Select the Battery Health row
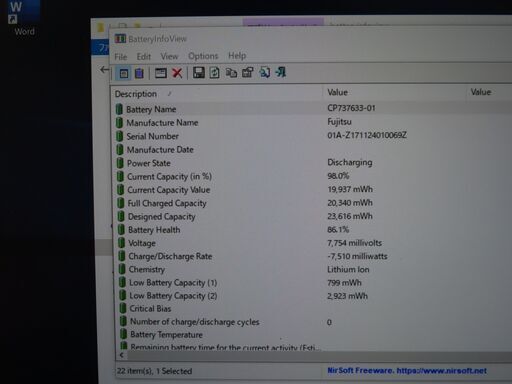 tap(312, 230)
